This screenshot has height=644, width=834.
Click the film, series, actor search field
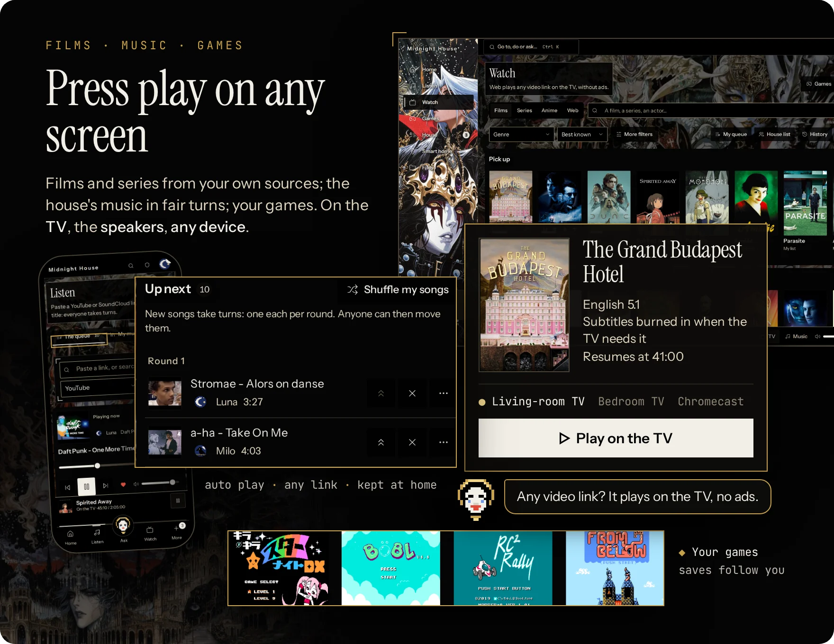click(x=711, y=110)
